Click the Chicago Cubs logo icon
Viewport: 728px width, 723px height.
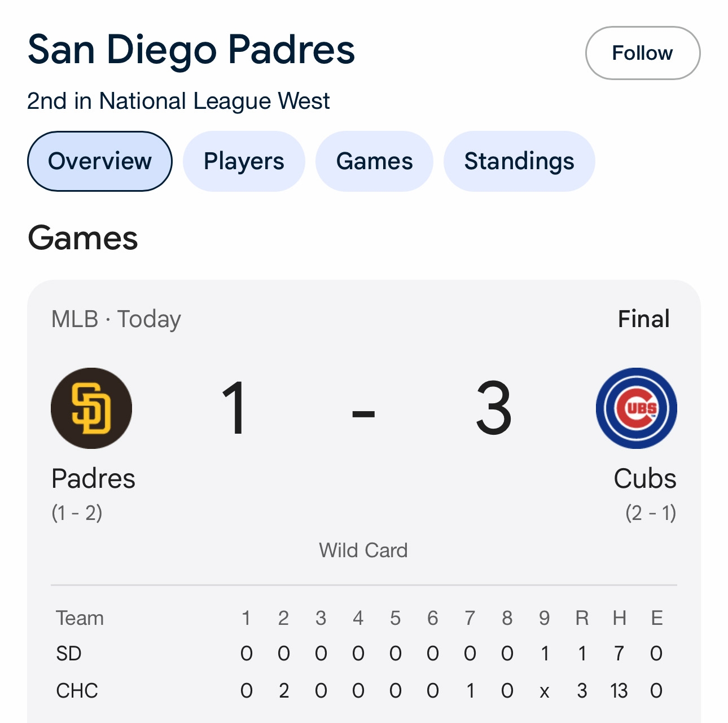tap(636, 408)
